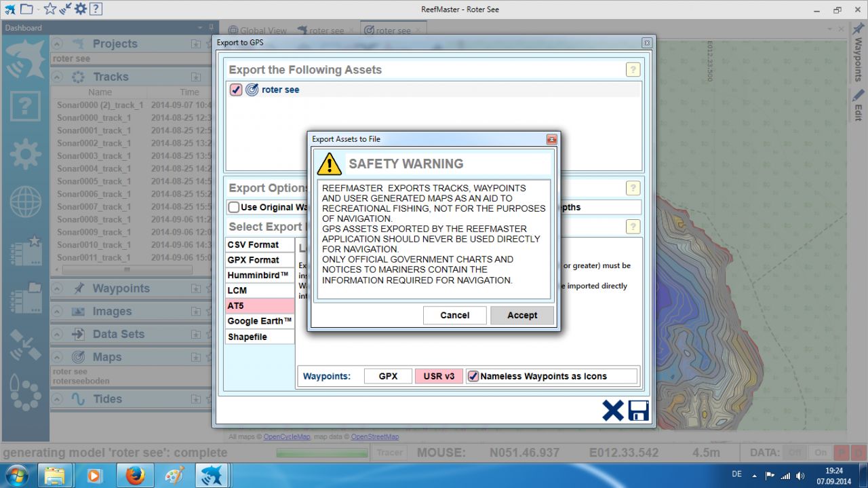Click the star icon in top toolbar
Viewport: 868px width, 488px height.
click(x=50, y=9)
